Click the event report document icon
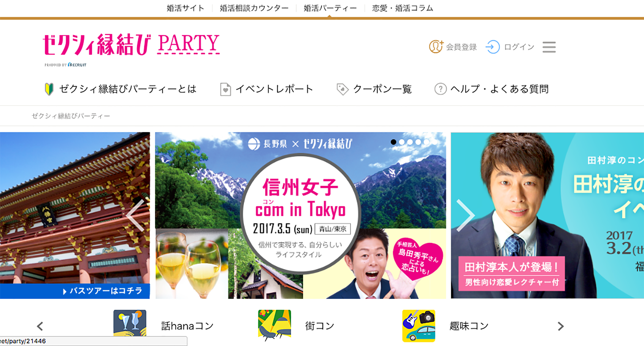 pyautogui.click(x=225, y=89)
